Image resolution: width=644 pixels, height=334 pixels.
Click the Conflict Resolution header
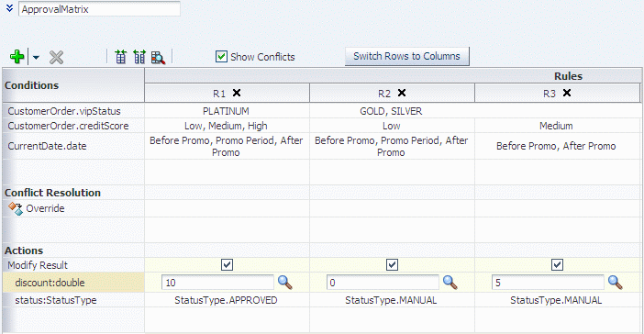[52, 193]
